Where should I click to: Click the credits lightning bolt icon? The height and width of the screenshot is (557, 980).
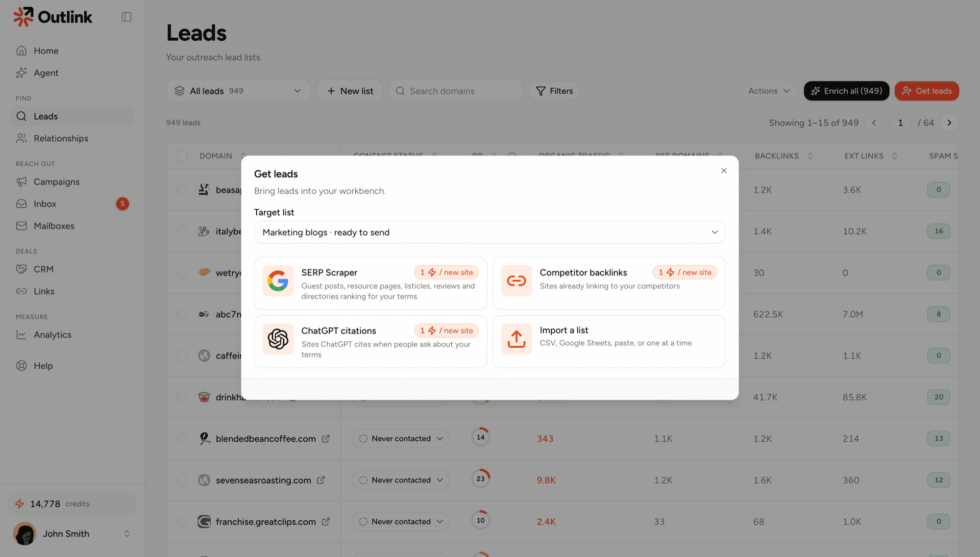[x=20, y=504]
